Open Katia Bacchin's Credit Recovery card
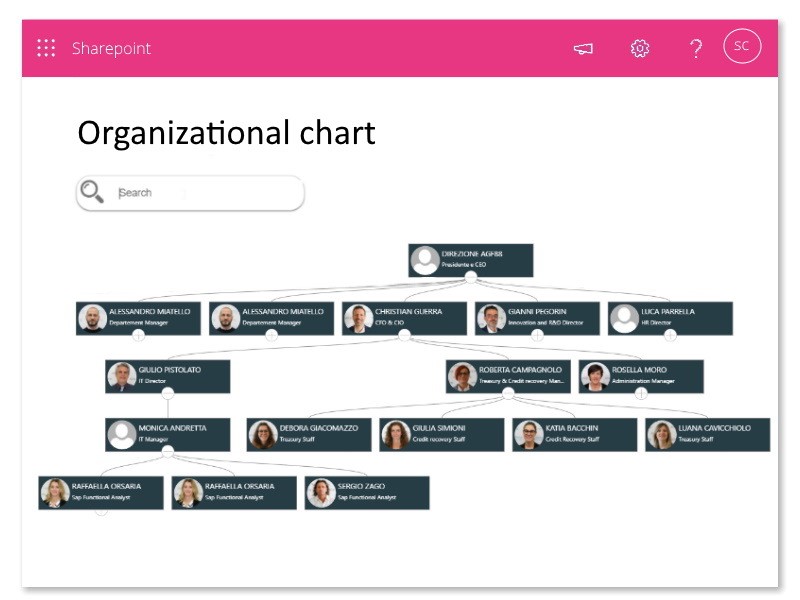Image resolution: width=800 pixels, height=600 pixels. 573,434
